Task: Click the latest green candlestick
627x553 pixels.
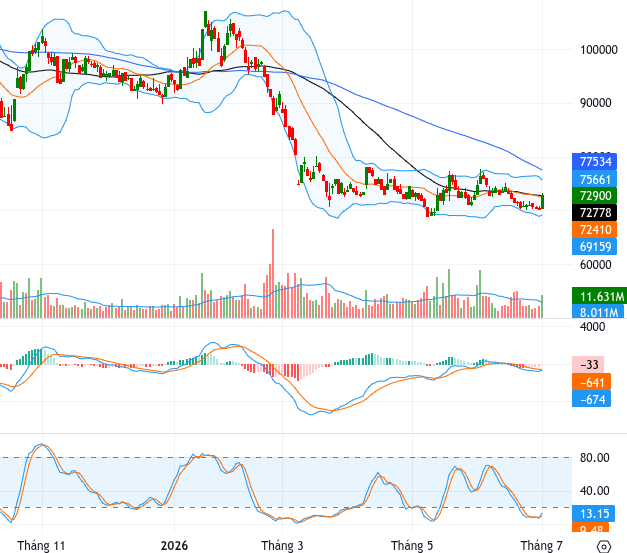Action: (x=543, y=201)
